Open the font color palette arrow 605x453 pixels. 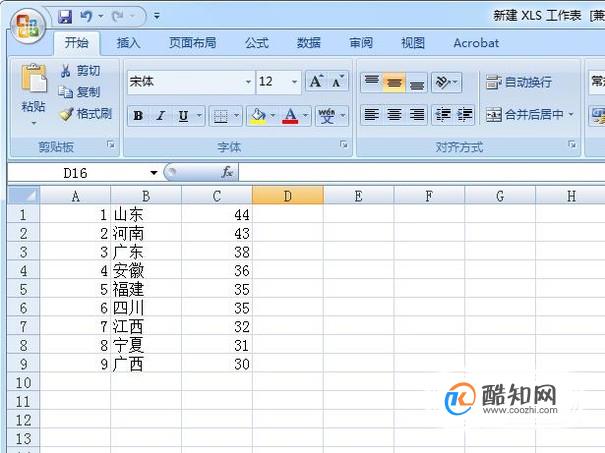tap(306, 115)
